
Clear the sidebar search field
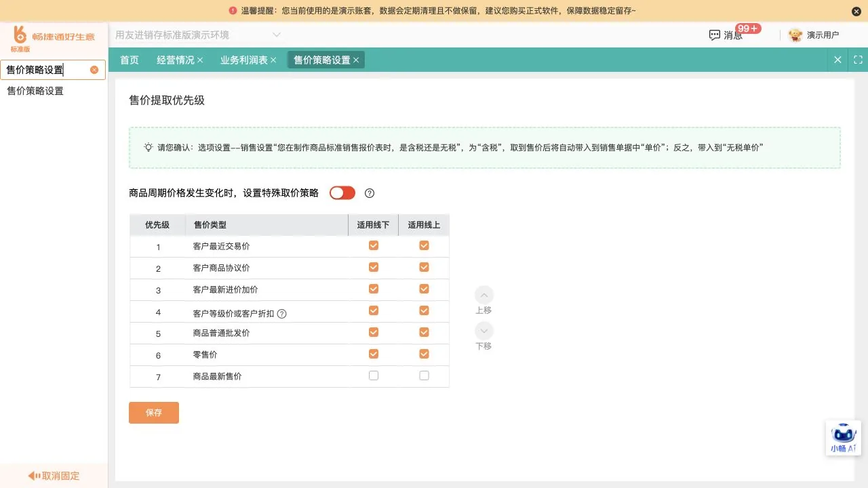pos(94,70)
